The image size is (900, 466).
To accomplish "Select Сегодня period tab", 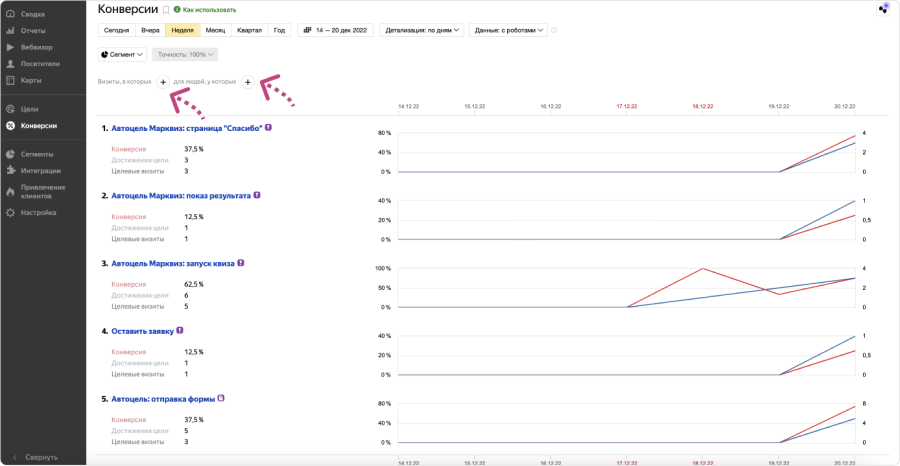I will pos(117,30).
